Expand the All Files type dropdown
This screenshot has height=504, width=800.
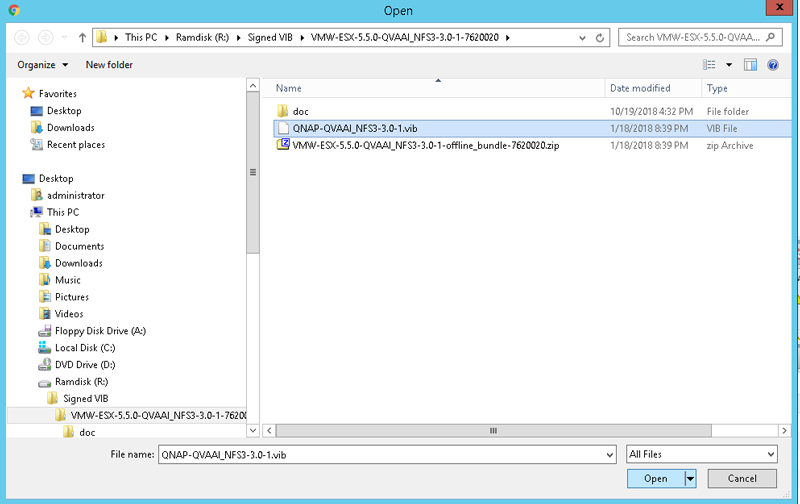pos(701,454)
